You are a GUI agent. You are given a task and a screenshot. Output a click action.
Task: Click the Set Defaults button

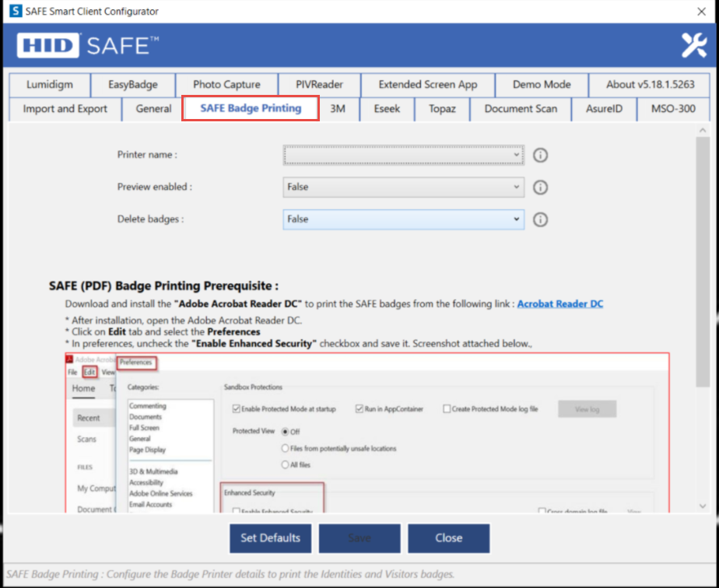click(x=271, y=538)
